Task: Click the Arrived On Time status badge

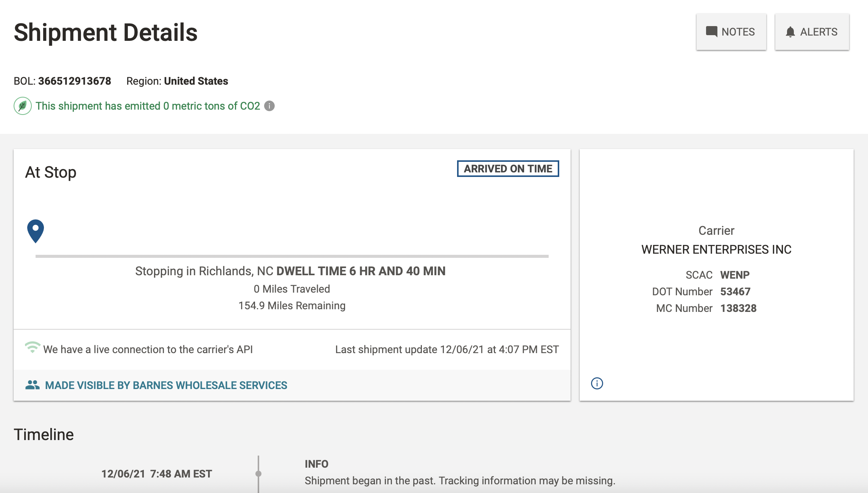Action: click(x=508, y=169)
